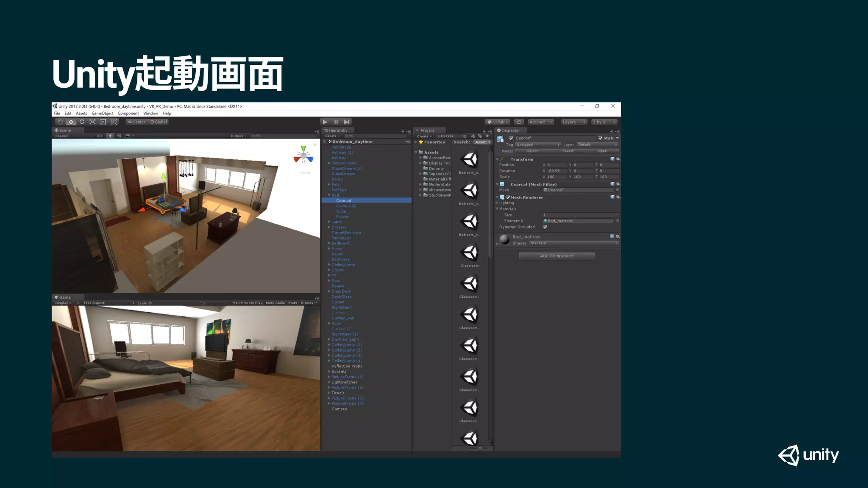Click the Scene orientation gizmo
The height and width of the screenshot is (488, 868).
303,155
